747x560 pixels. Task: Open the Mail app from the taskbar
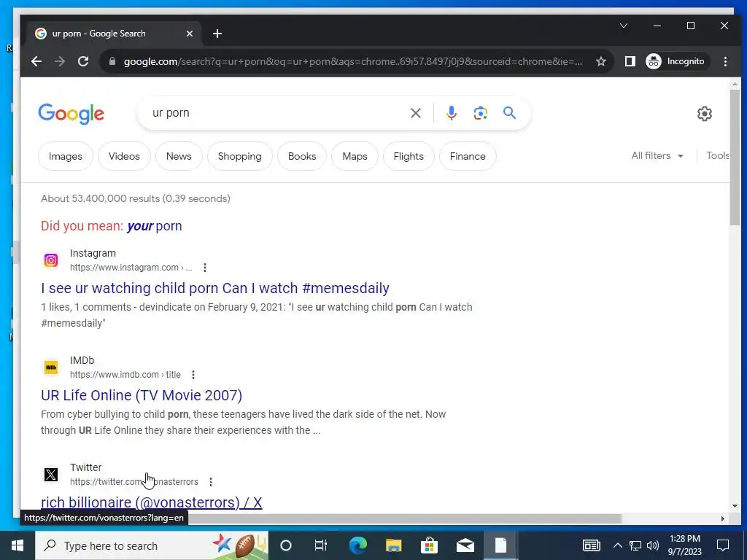coord(465,545)
